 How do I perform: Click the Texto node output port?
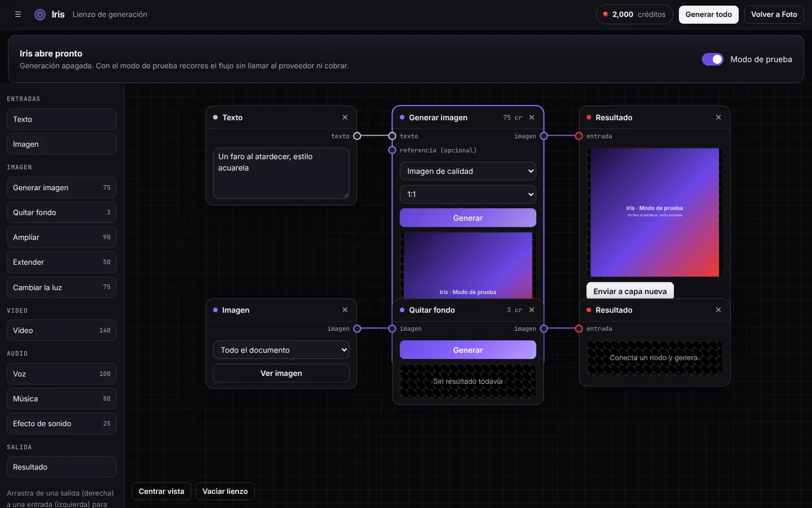coord(357,136)
